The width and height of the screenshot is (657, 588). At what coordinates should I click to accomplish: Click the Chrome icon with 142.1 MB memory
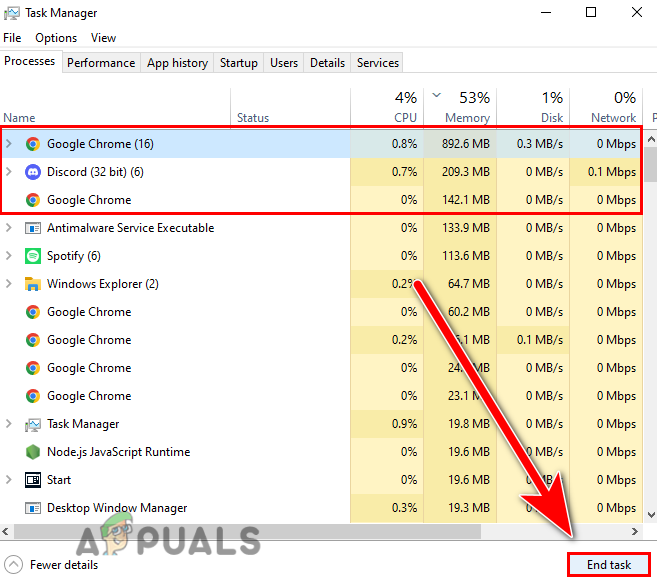pos(33,200)
